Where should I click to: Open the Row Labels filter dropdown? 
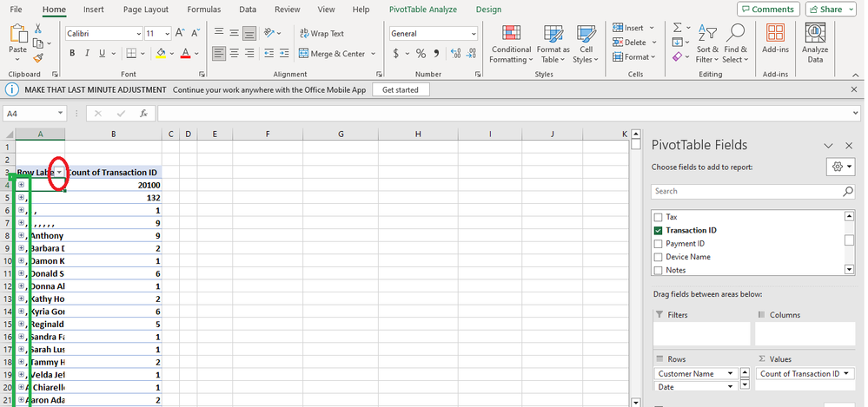(59, 173)
